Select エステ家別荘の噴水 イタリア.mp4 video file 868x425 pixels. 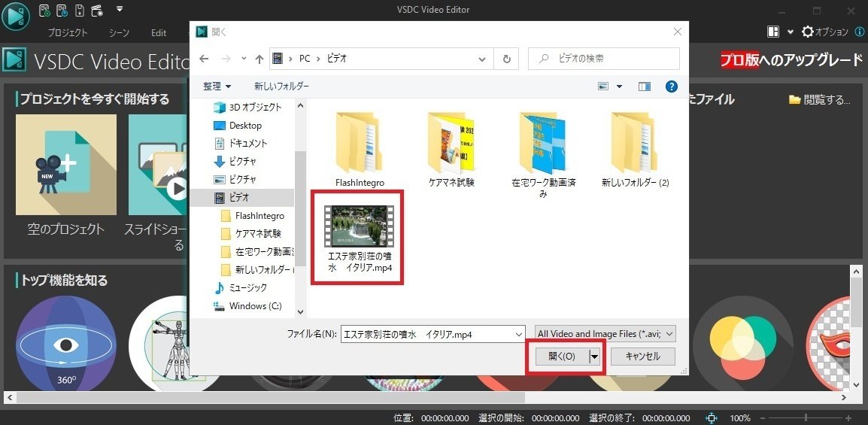coord(358,238)
